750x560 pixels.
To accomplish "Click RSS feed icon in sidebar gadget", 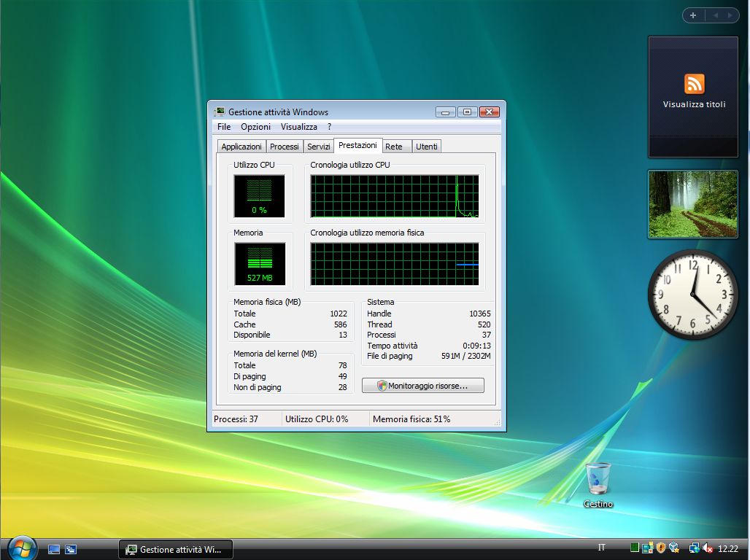I will (694, 84).
